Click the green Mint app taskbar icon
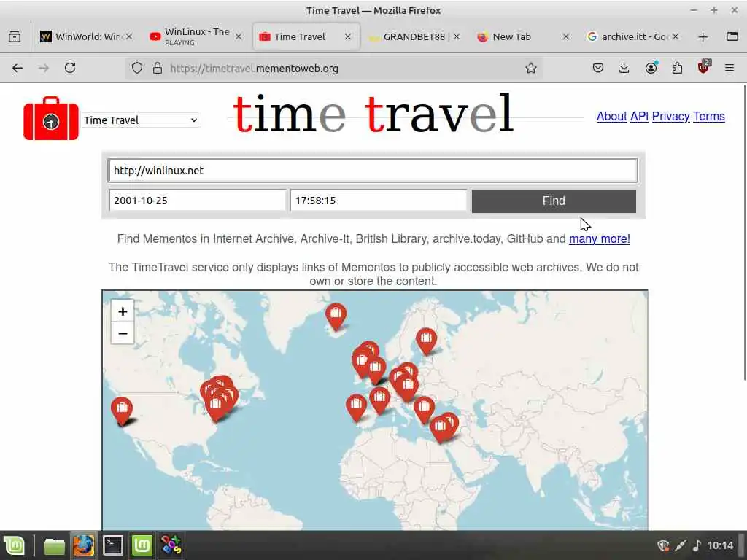The height and width of the screenshot is (560, 747). [142, 545]
